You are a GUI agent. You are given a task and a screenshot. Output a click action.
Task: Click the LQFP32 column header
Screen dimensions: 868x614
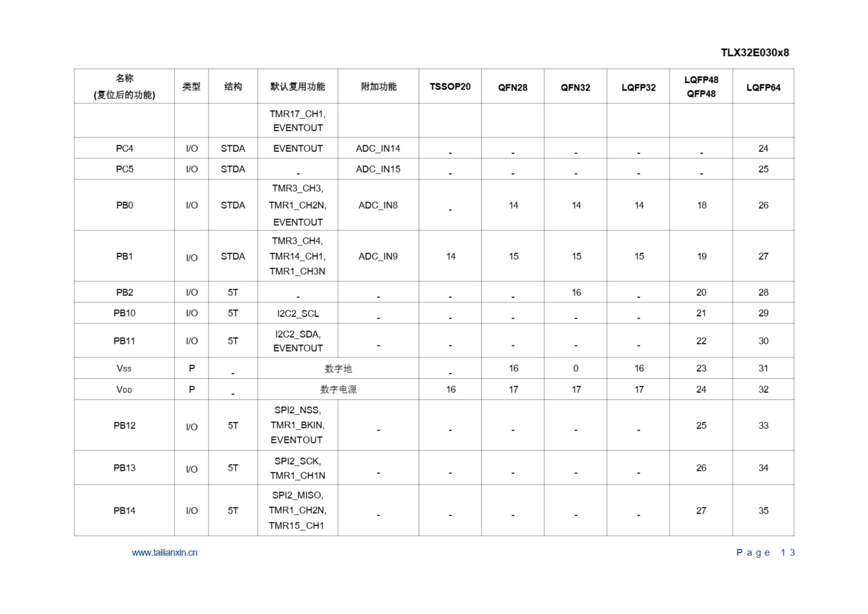638,88
